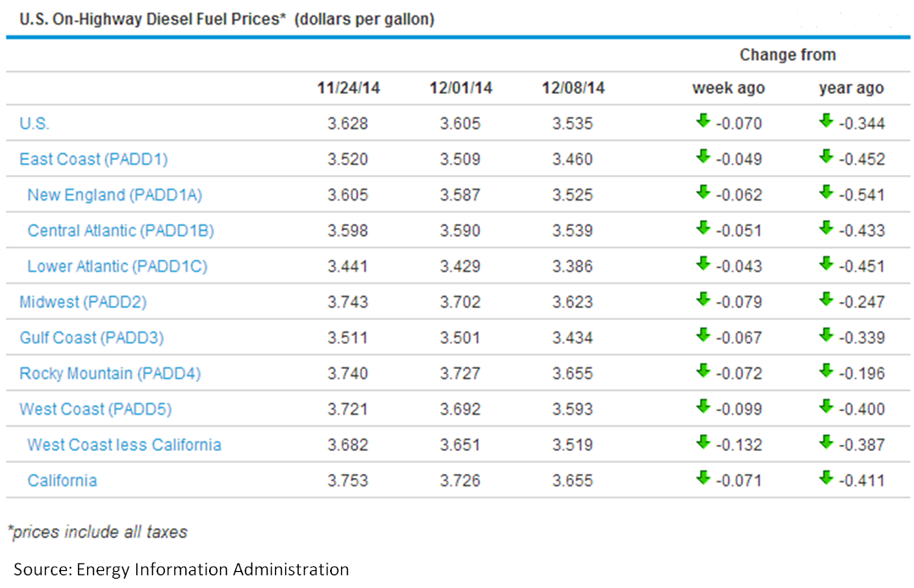Select the Gulf Coast (PADD3) link

click(91, 338)
